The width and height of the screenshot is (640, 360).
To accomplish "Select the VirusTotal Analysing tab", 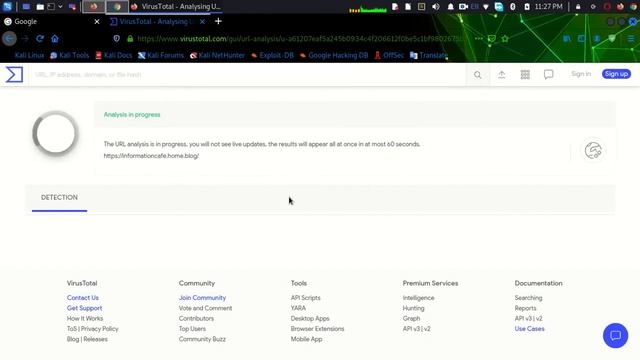I will 158,22.
